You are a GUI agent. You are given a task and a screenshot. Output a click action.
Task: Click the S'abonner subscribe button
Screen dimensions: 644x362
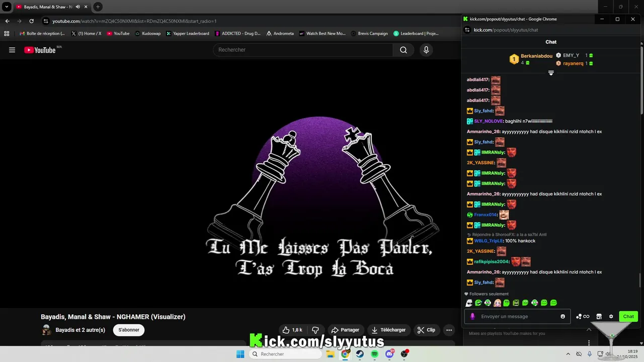click(129, 330)
